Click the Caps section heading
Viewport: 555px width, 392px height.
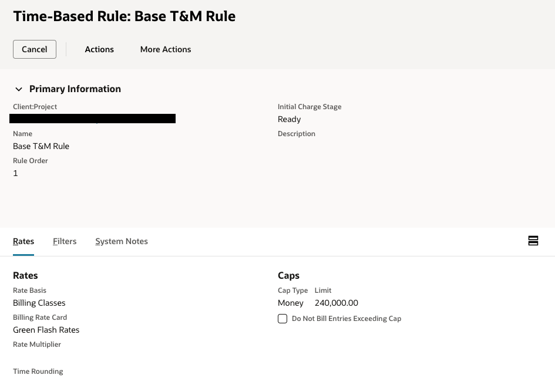click(x=288, y=275)
